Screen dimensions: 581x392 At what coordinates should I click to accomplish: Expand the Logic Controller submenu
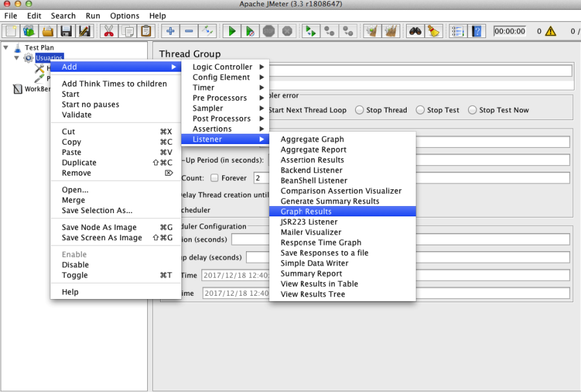[225, 67]
